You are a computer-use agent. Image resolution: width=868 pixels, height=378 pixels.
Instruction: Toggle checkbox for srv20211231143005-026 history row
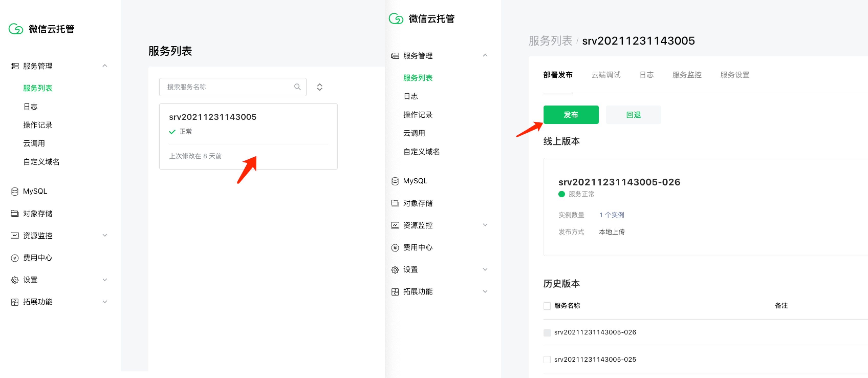point(547,333)
